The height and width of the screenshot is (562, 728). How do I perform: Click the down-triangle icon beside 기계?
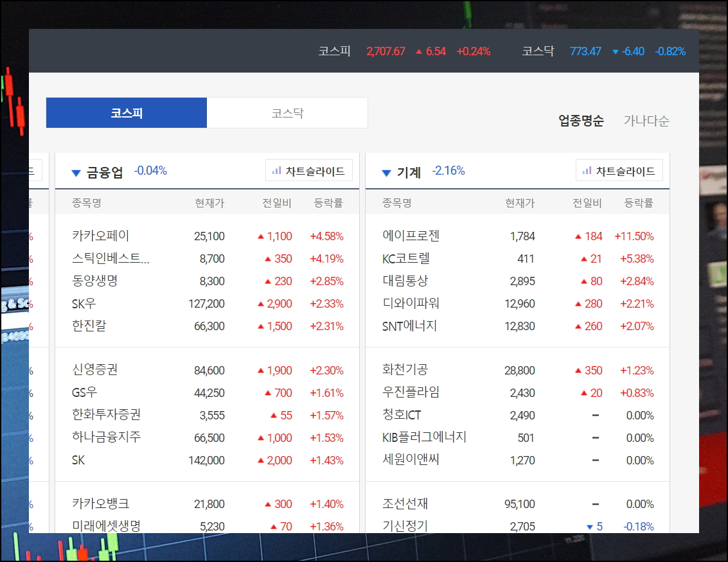coord(386,173)
